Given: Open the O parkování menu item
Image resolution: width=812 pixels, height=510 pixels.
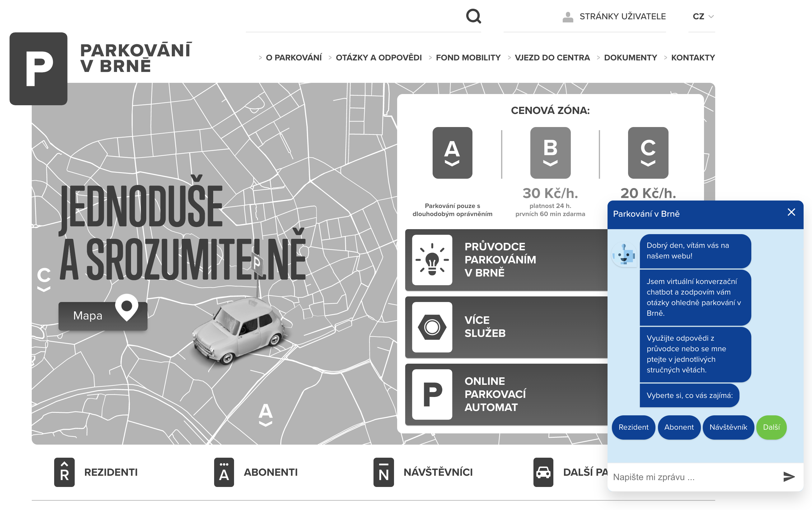Looking at the screenshot, I should pyautogui.click(x=293, y=58).
